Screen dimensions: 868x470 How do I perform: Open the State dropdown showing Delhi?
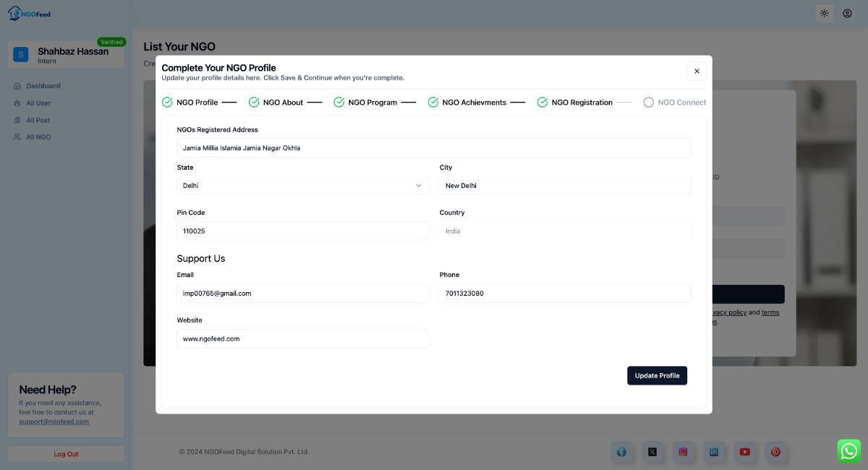tap(302, 185)
